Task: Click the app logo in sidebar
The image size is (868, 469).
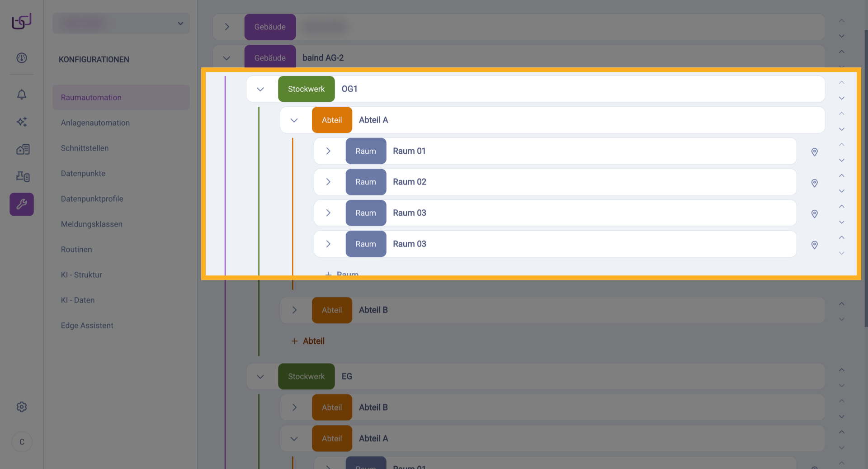Action: [22, 21]
